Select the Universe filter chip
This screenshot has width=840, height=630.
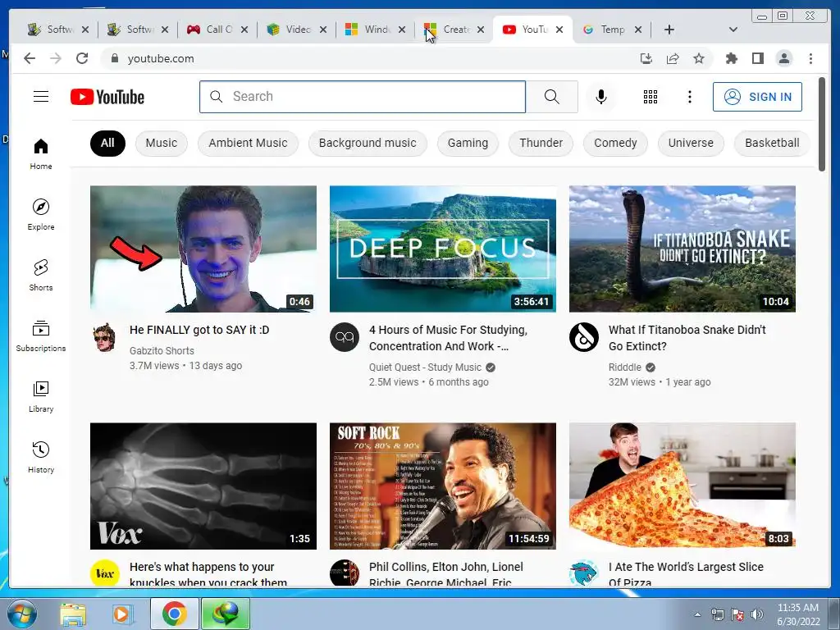[691, 143]
